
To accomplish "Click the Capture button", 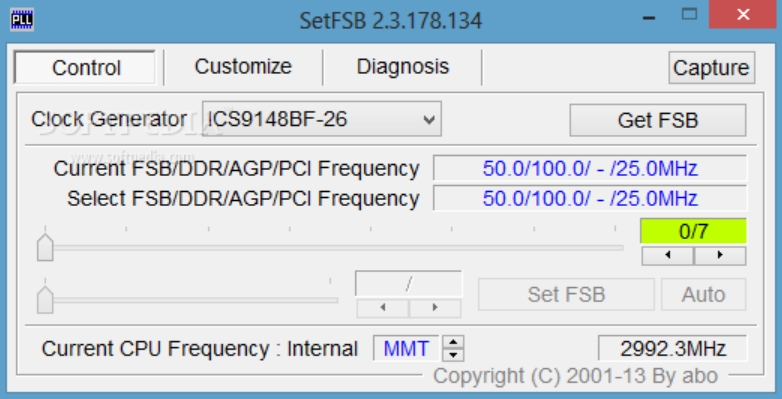I will tap(711, 68).
